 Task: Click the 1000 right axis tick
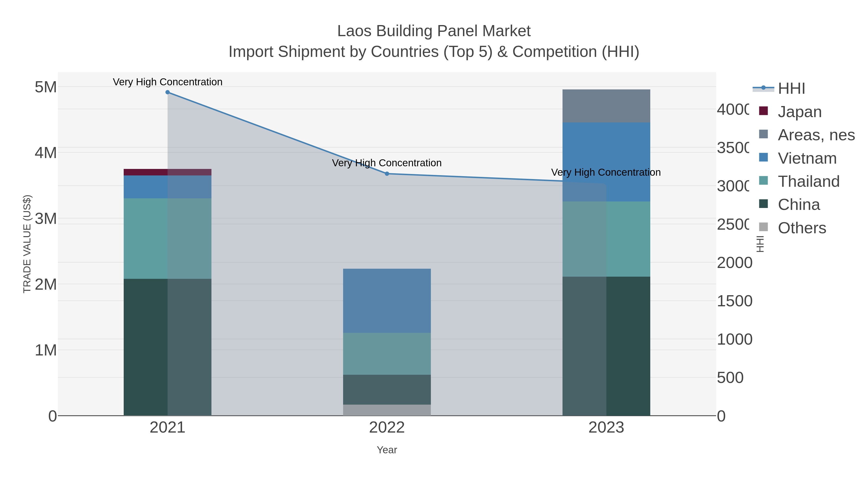[x=735, y=340]
